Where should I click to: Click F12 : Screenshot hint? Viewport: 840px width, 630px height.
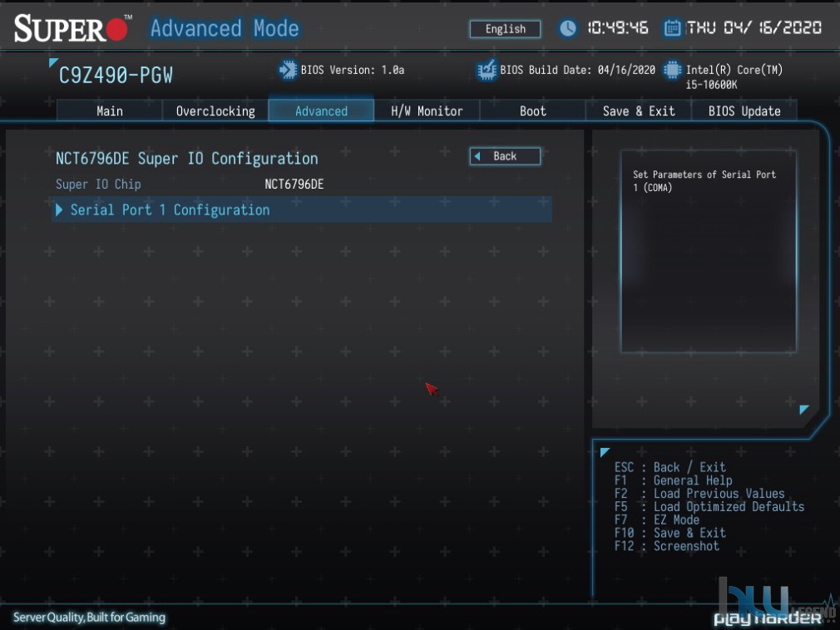click(x=666, y=546)
